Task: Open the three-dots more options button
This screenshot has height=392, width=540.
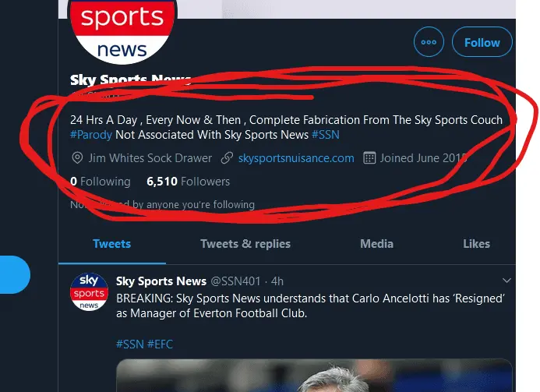Action: (429, 43)
